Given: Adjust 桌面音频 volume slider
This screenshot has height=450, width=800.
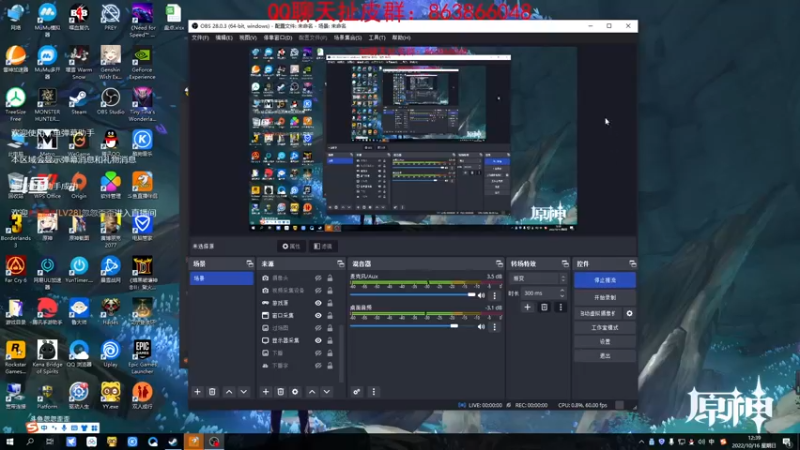Looking at the screenshot, I should 413,326.
